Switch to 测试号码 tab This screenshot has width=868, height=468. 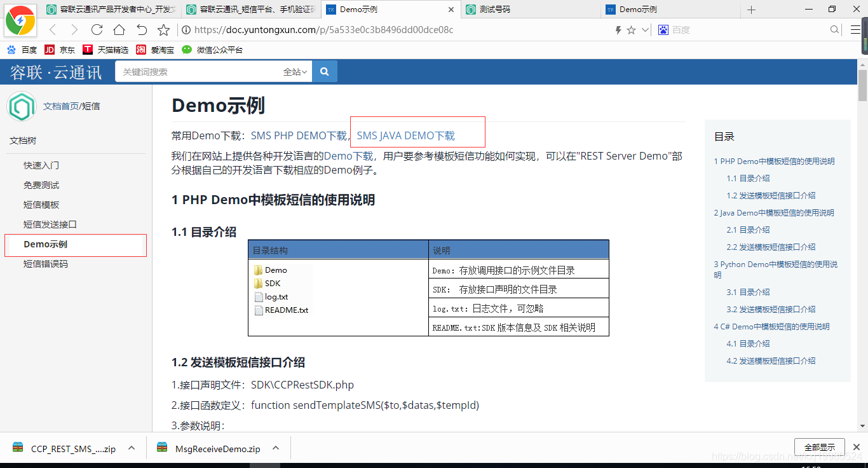click(531, 10)
